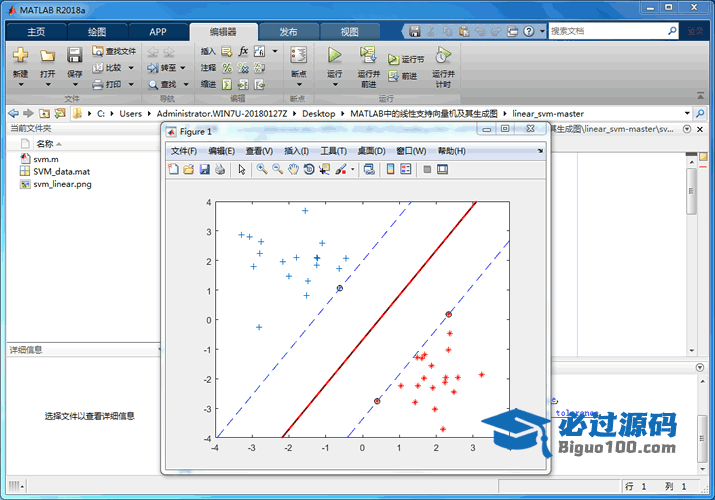
Task: Click the Advance (前进) button
Action: coord(403,76)
